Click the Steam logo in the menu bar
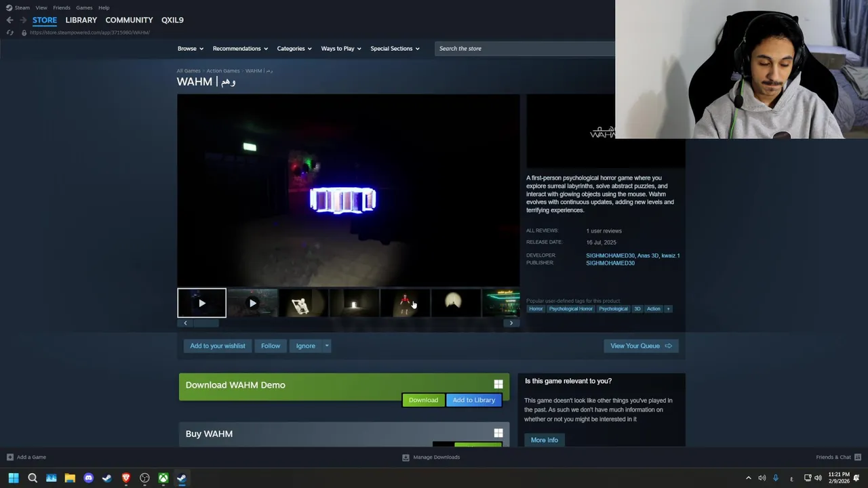 click(x=9, y=7)
